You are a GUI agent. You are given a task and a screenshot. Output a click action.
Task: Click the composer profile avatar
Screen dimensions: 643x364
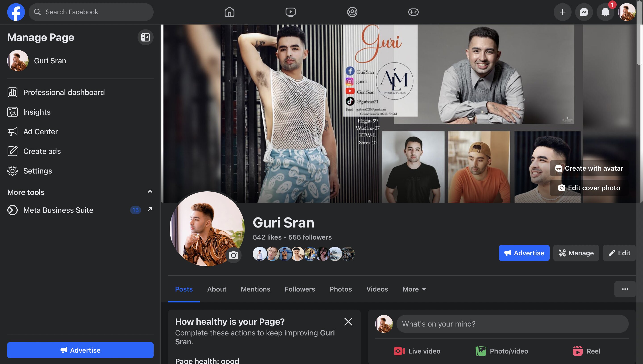coord(384,324)
